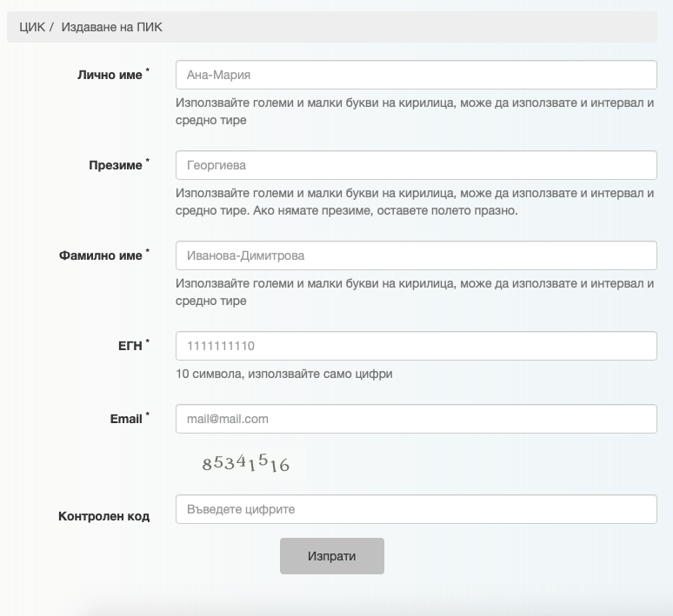Click the Контролен код label

pos(103,516)
